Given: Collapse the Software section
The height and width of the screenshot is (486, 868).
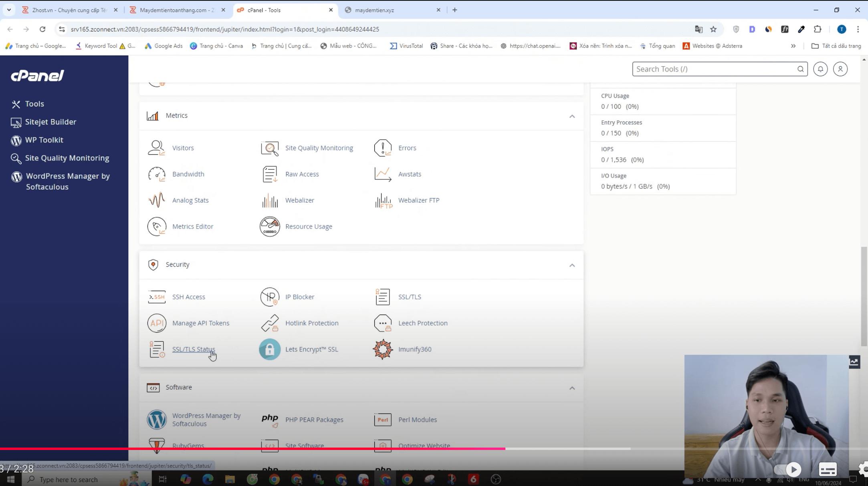Looking at the screenshot, I should (x=572, y=388).
